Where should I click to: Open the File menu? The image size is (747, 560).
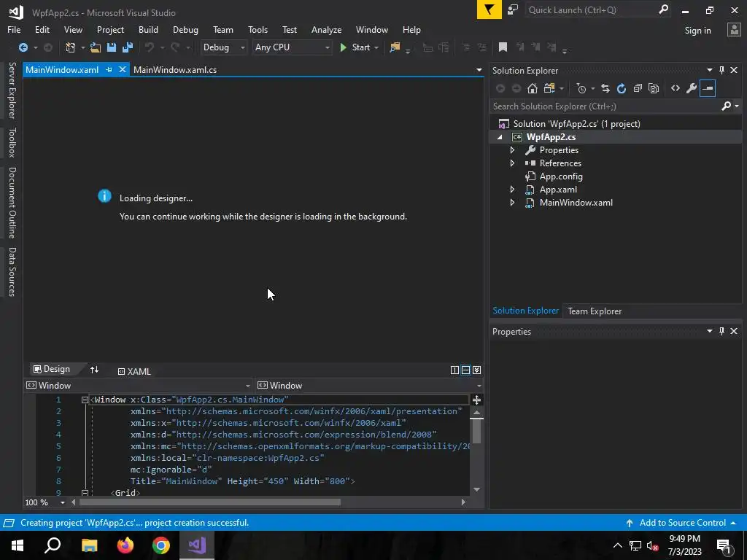14,29
